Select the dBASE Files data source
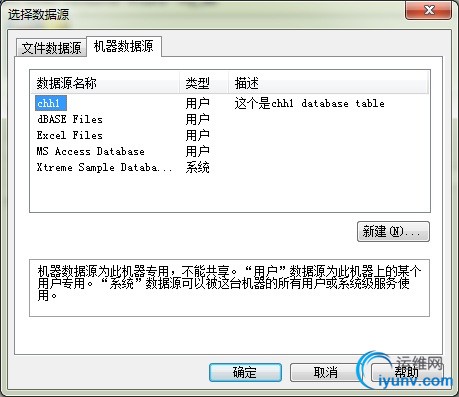This screenshot has height=397, width=459. coord(70,119)
